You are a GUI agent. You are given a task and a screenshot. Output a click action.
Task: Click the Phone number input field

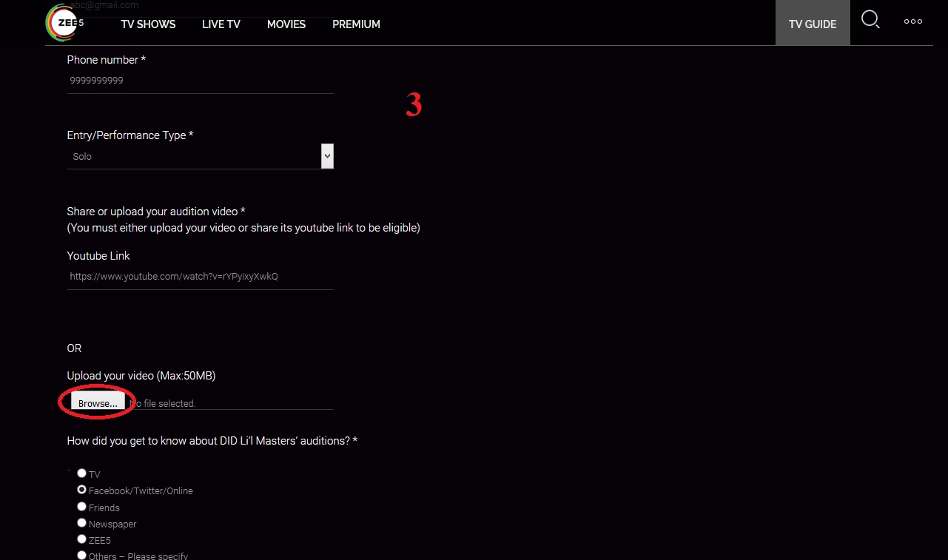click(x=200, y=81)
